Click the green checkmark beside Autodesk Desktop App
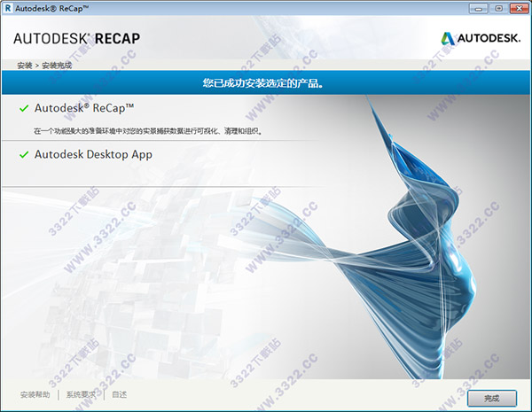Viewport: 532px width, 412px height. click(24, 155)
